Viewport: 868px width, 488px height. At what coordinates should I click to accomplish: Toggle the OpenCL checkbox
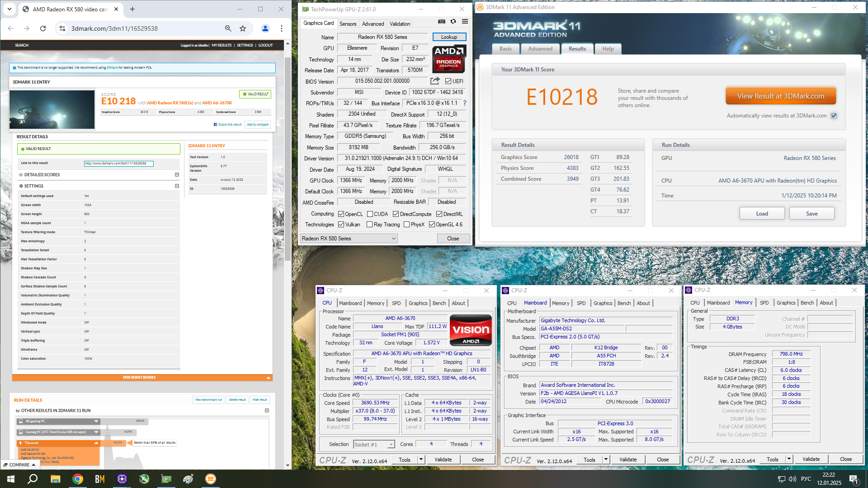pos(341,214)
